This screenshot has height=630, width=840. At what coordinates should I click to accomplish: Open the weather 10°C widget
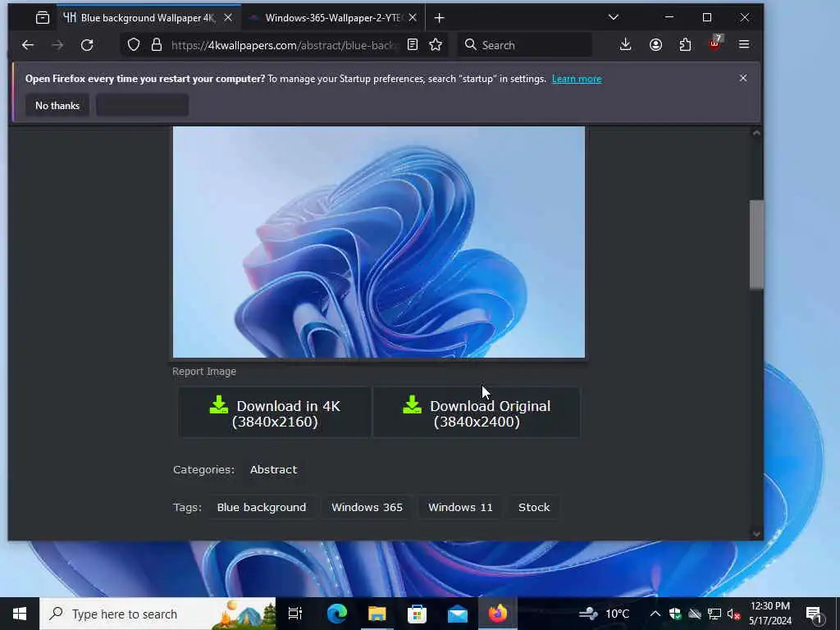point(604,614)
